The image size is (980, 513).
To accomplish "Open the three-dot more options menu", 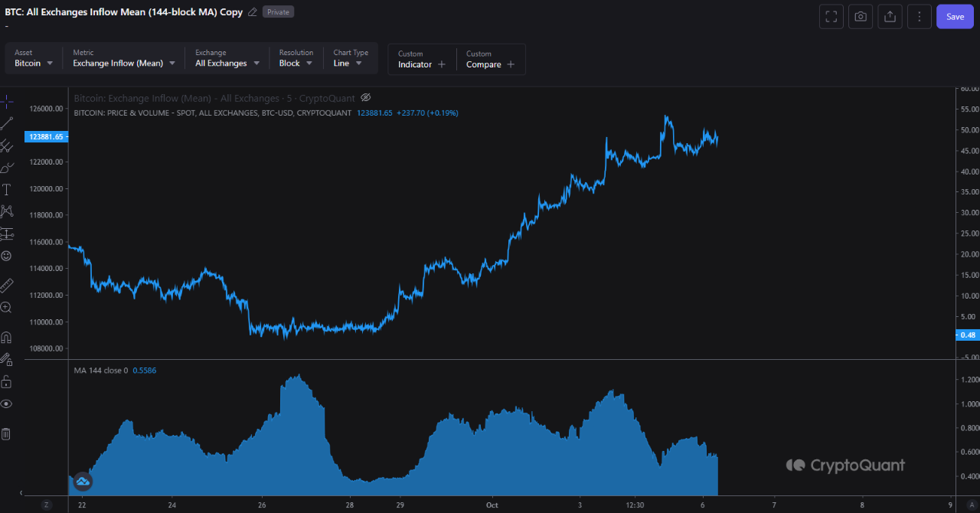I will tap(920, 17).
